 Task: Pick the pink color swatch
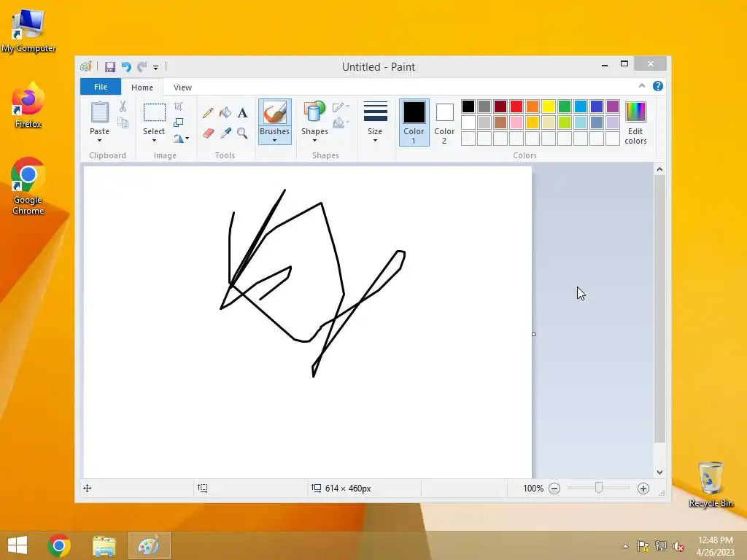[516, 122]
